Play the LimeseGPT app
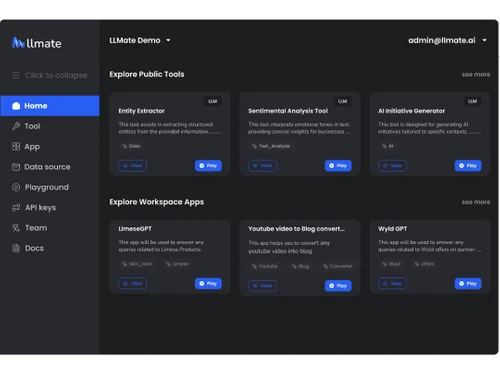 (208, 283)
